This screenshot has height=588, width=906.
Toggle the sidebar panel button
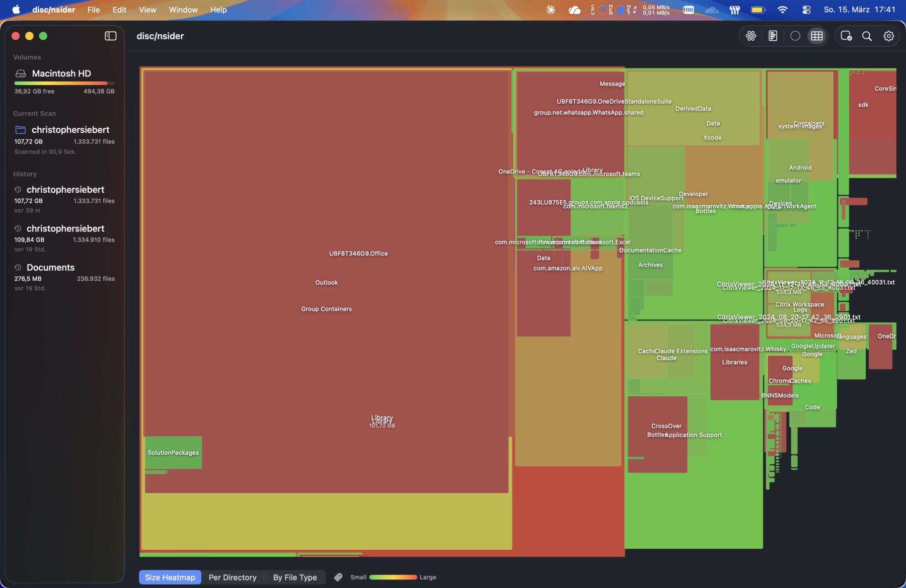pyautogui.click(x=110, y=36)
